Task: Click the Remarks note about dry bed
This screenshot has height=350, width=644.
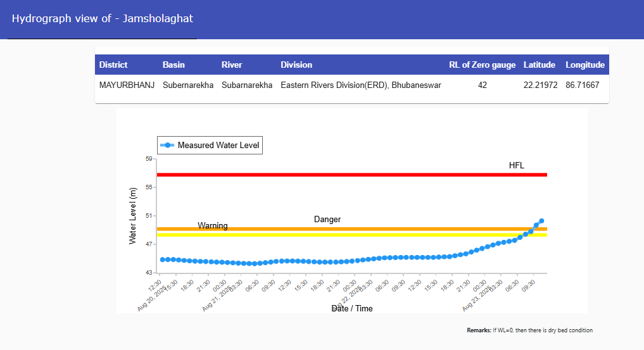Action: pos(529,330)
